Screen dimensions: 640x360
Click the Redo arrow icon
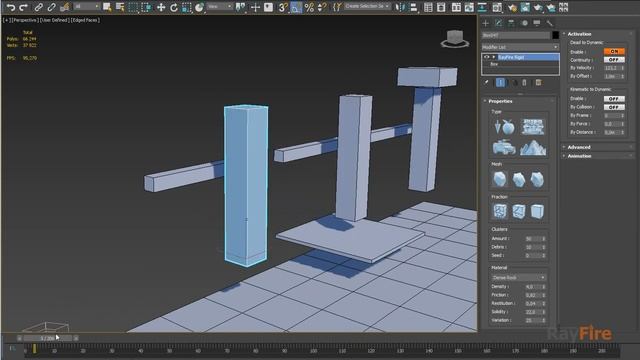click(24, 7)
